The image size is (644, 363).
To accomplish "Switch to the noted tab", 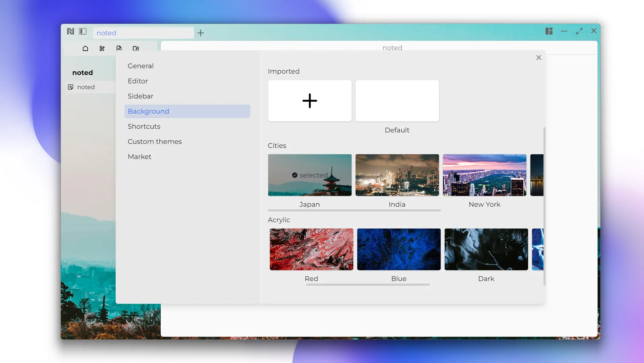I will point(144,33).
